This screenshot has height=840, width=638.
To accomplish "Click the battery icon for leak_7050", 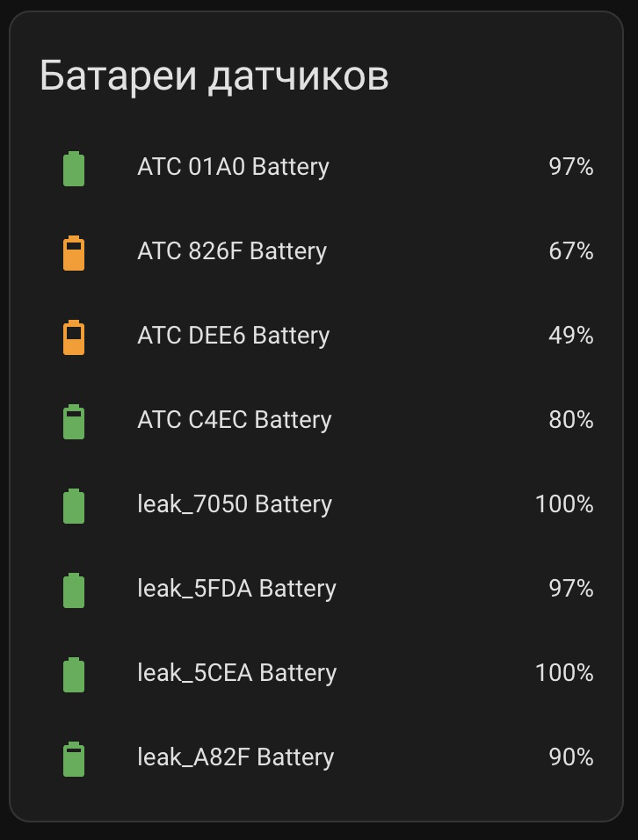I will coord(74,505).
